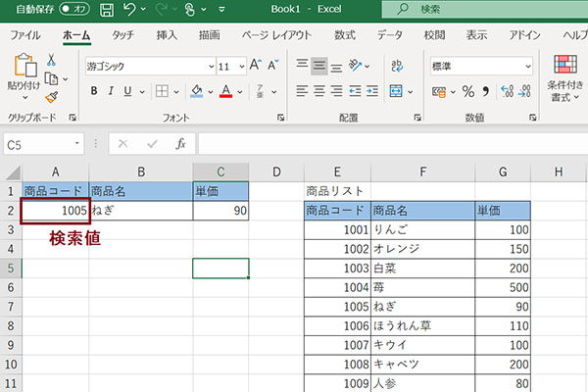Open the font size dropdown
Viewport: 588px width, 392px height.
pyautogui.click(x=241, y=67)
